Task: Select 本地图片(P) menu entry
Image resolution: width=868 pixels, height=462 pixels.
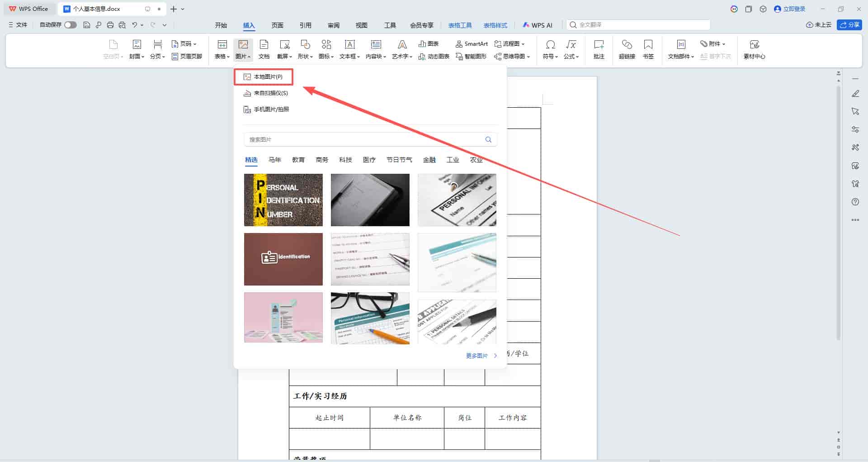Action: coord(264,77)
